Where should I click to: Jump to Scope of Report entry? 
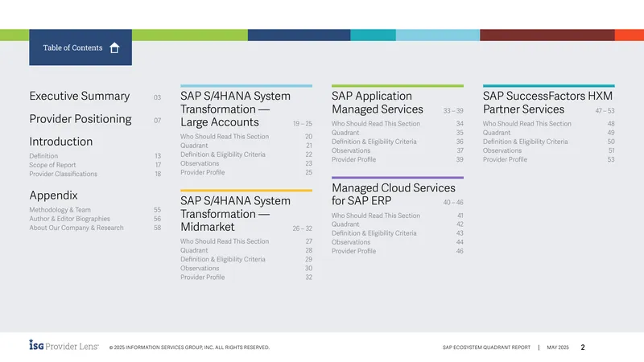click(52, 165)
